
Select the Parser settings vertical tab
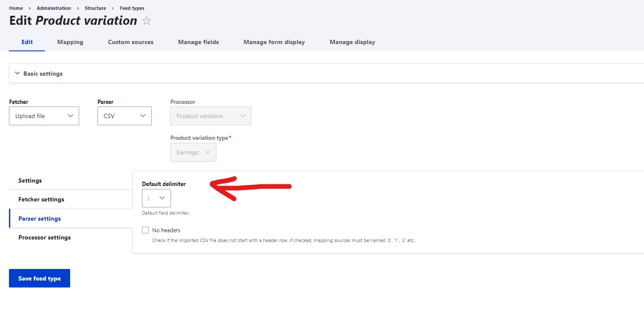[39, 219]
